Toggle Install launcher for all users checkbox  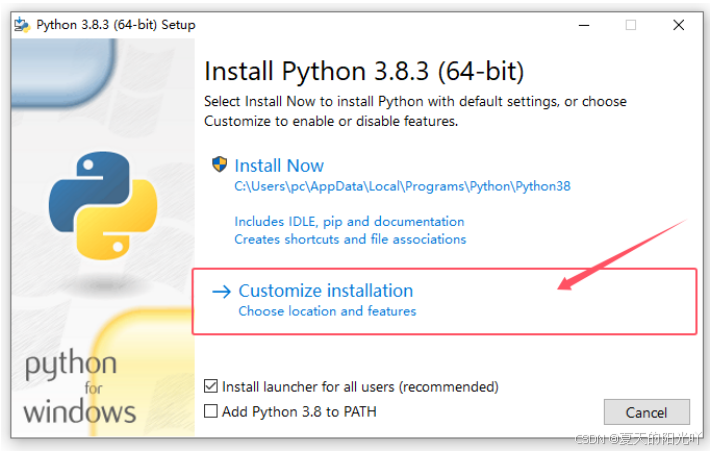211,386
